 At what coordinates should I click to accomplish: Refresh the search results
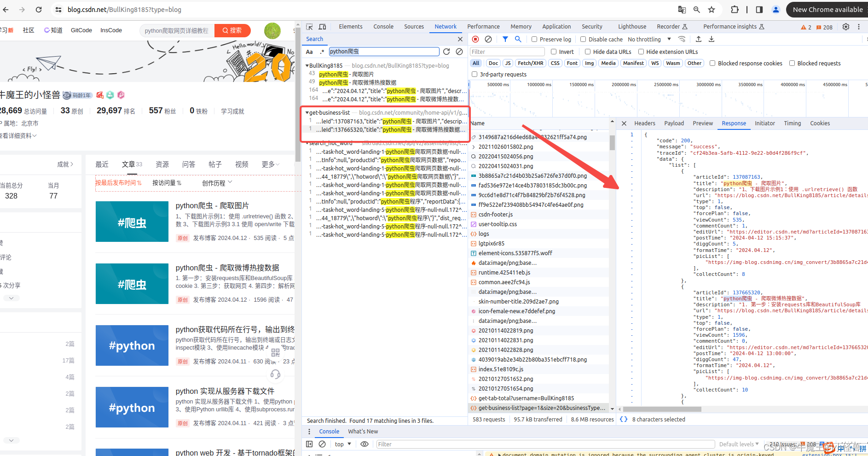pos(446,52)
